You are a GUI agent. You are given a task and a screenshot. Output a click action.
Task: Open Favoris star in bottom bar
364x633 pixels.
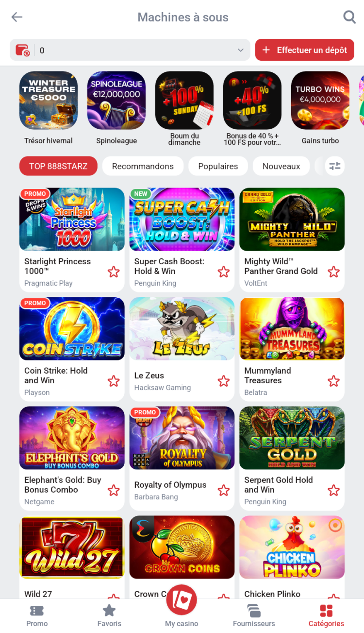coord(109,611)
